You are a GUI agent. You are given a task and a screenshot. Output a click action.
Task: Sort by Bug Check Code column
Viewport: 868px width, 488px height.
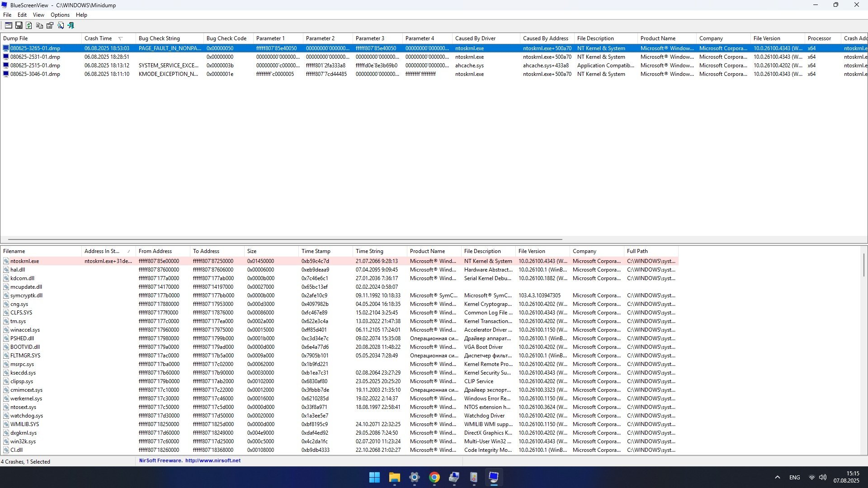228,38
